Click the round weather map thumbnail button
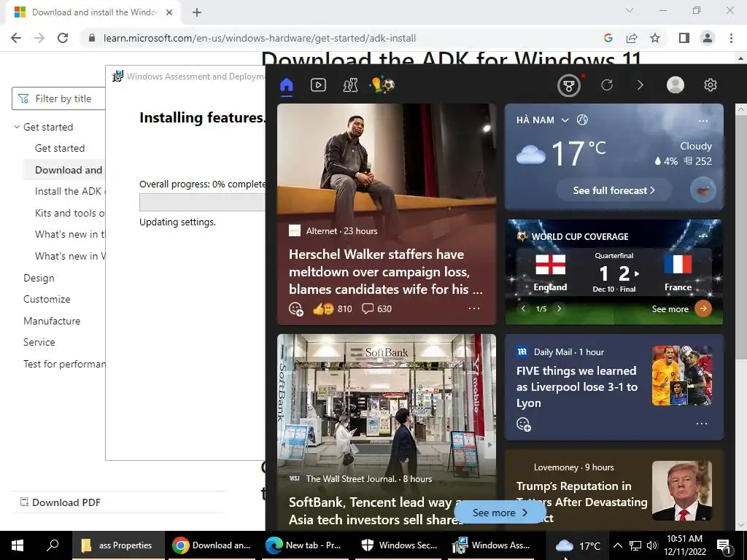Image resolution: width=747 pixels, height=560 pixels. point(703,190)
